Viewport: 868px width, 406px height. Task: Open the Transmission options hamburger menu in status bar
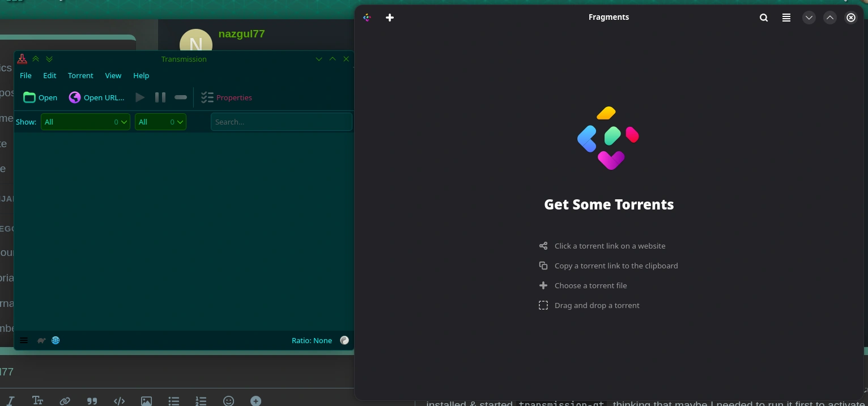tap(24, 340)
